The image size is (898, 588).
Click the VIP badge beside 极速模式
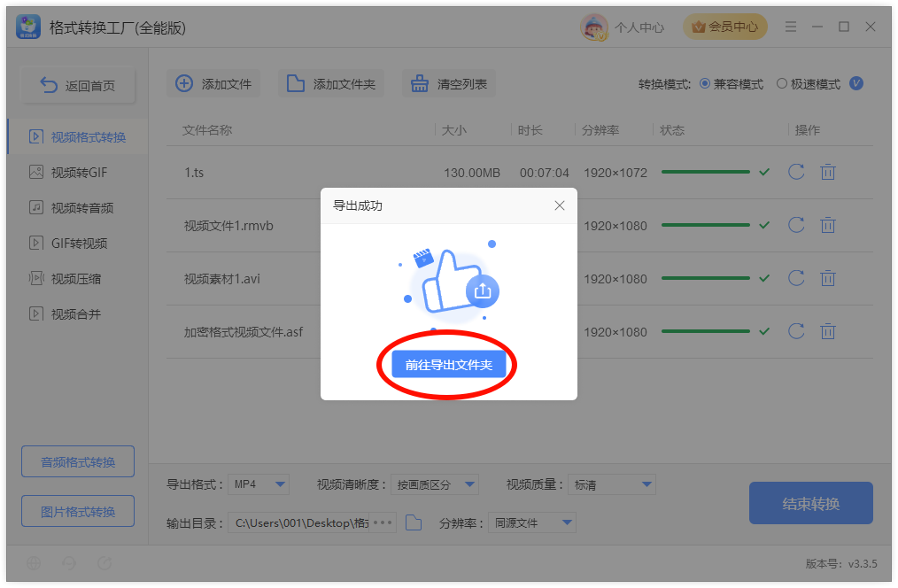[856, 83]
